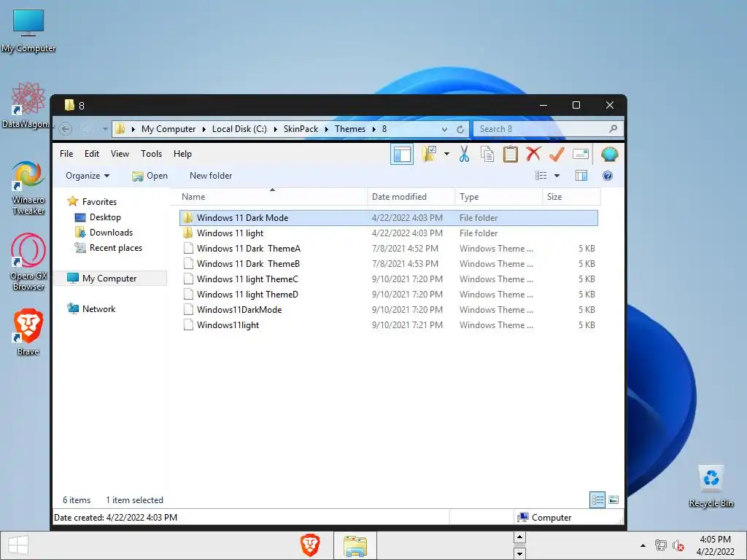
Task: Select the Windows 11 Dark Mode folder
Action: [389, 217]
